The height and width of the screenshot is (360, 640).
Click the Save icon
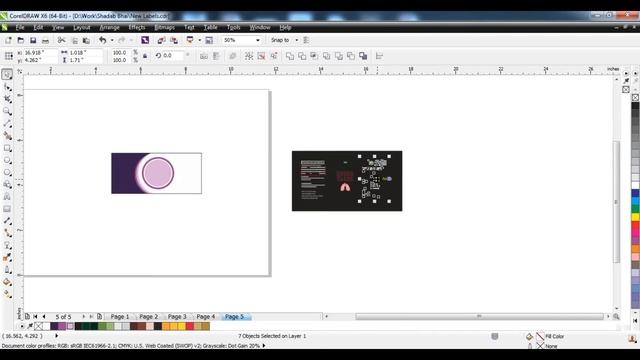[33, 40]
